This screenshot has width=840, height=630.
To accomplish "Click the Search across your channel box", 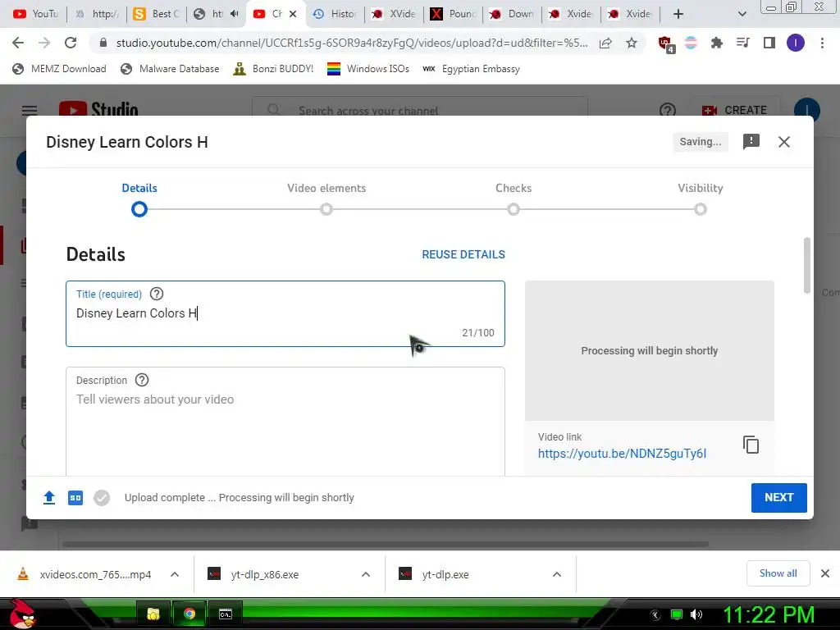I will click(419, 111).
